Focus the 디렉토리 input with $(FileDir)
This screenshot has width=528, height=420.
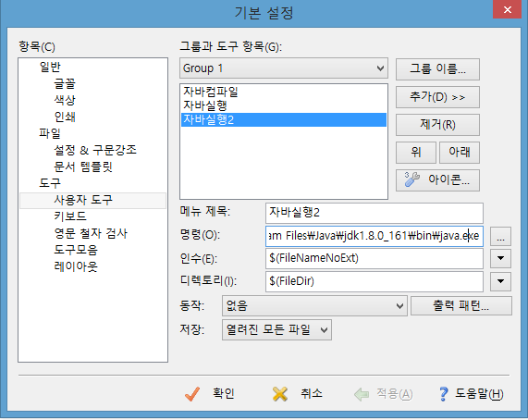[x=375, y=281]
